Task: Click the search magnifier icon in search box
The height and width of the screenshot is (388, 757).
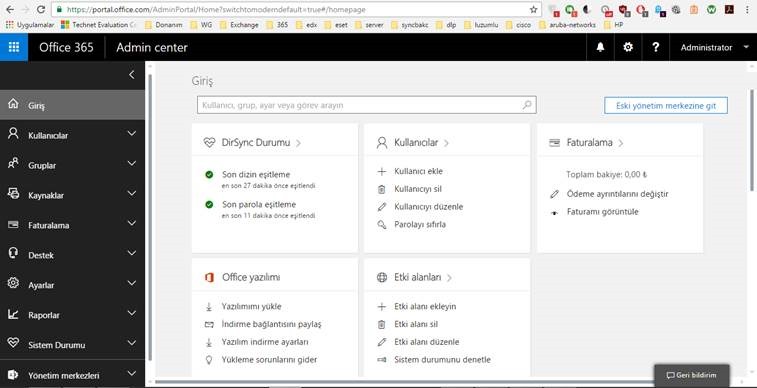Action: point(527,105)
